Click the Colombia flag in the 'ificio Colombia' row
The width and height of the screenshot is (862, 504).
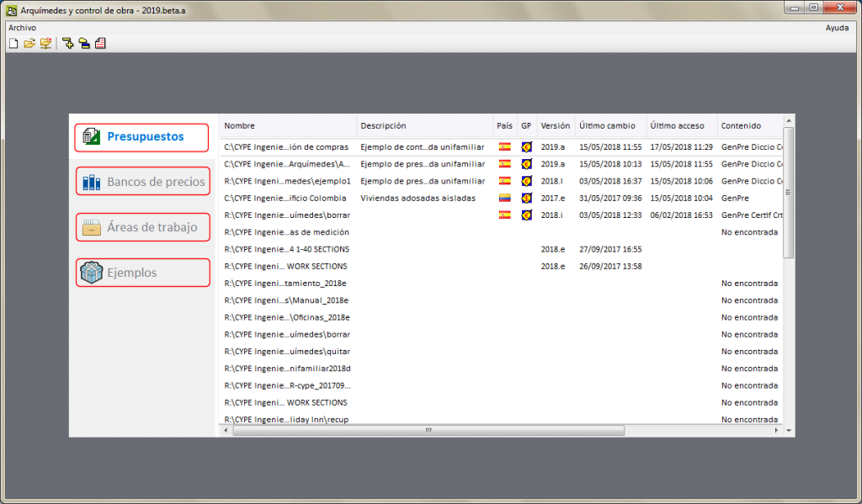pyautogui.click(x=505, y=198)
